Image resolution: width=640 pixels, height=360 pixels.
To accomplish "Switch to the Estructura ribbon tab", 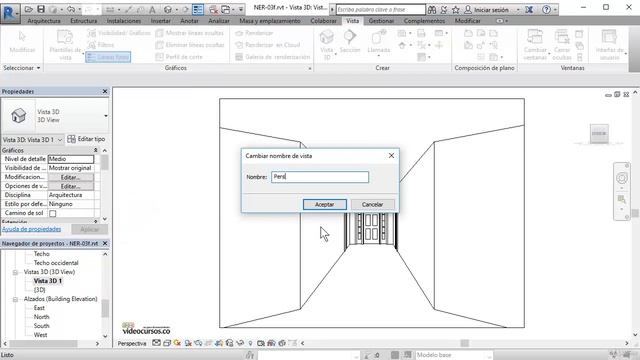I will 84,20.
